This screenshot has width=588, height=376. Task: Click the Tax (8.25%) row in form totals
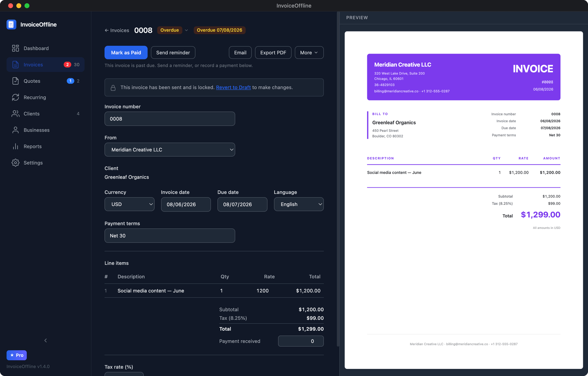click(271, 318)
